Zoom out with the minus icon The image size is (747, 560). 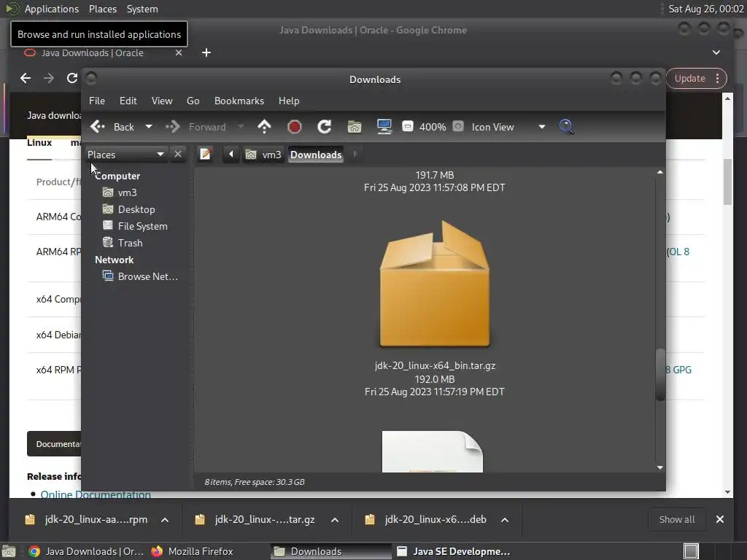click(408, 127)
